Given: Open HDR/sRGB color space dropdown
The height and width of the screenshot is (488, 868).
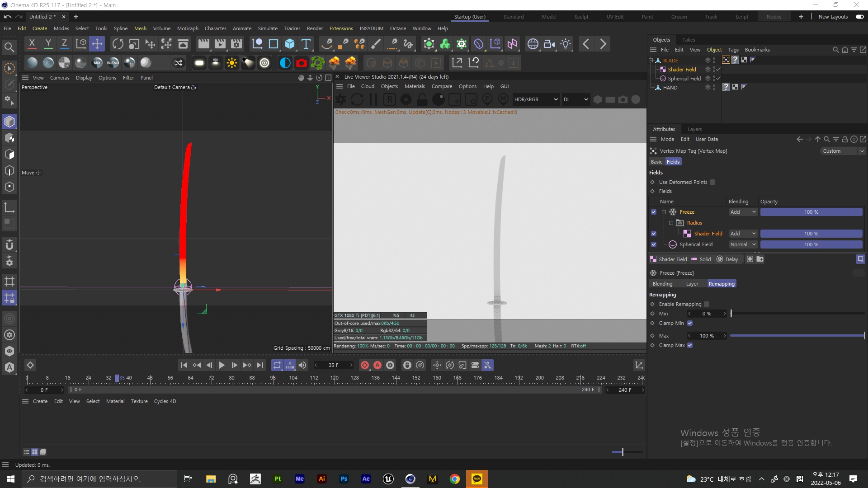Looking at the screenshot, I should 536,99.
